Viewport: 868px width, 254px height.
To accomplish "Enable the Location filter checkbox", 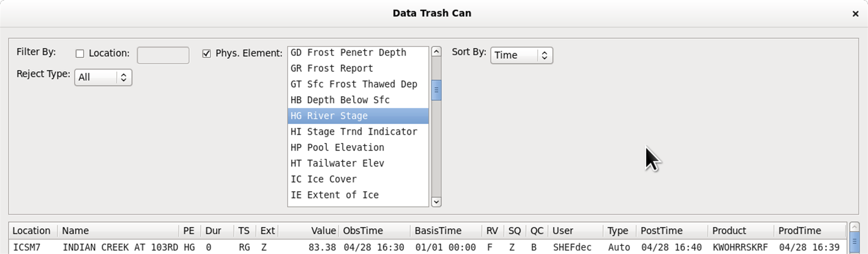I will point(80,54).
